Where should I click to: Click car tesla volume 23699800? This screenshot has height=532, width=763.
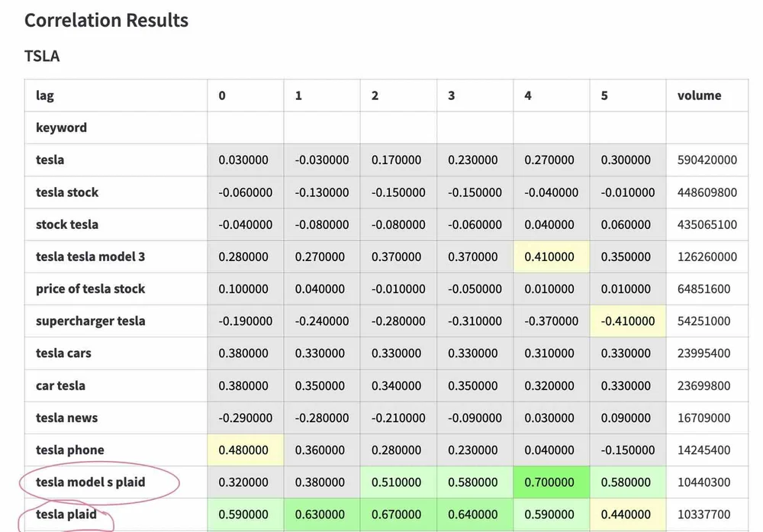click(x=707, y=385)
